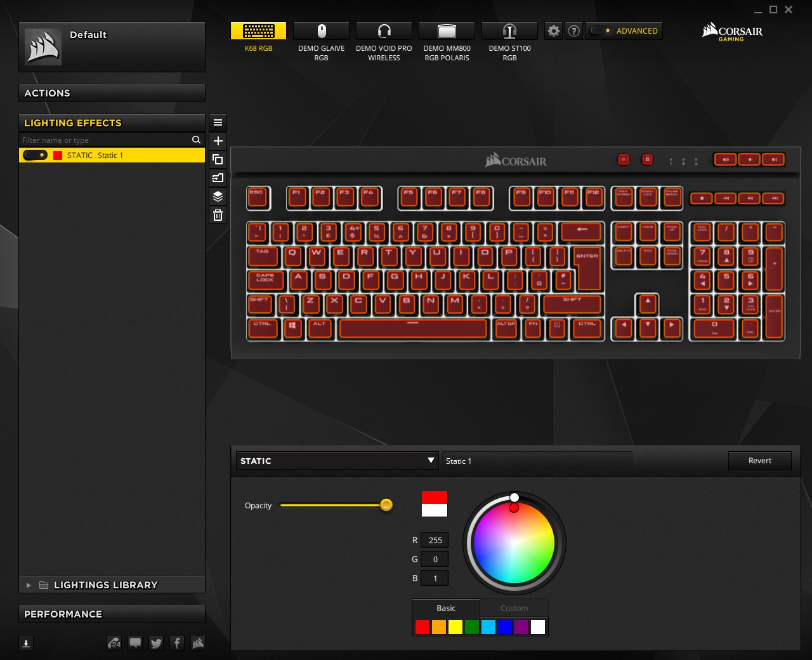Open the help question mark icon
The image size is (812, 660).
tap(573, 31)
